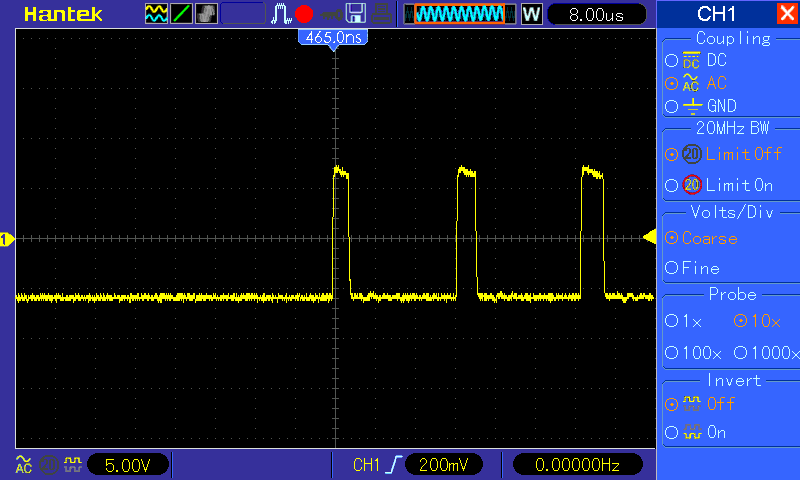The width and height of the screenshot is (800, 480).
Task: Click the 5.00V volts per division readout
Action: tap(128, 465)
